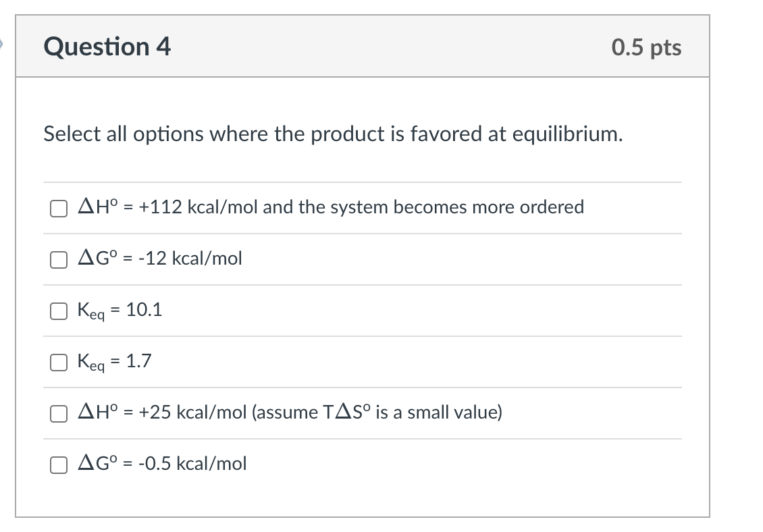Viewport: 763px width, 532px height.
Task: Check the Keq = 1.7 option
Action: point(58,362)
